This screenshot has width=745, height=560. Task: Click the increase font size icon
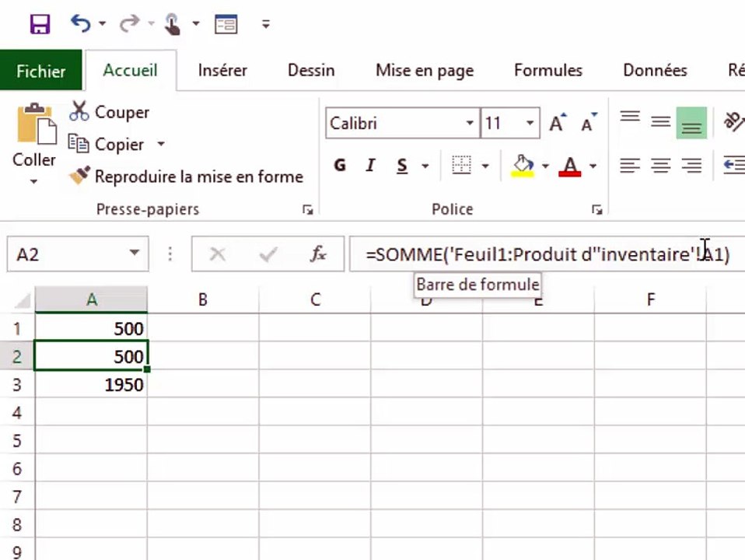tap(558, 123)
